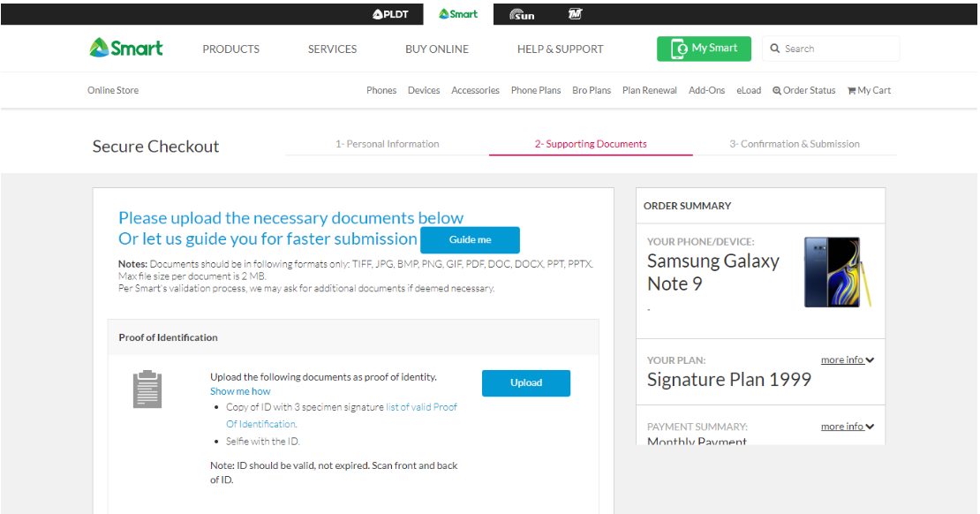The height and width of the screenshot is (514, 980).
Task: Go to Online Store home
Action: tap(113, 90)
